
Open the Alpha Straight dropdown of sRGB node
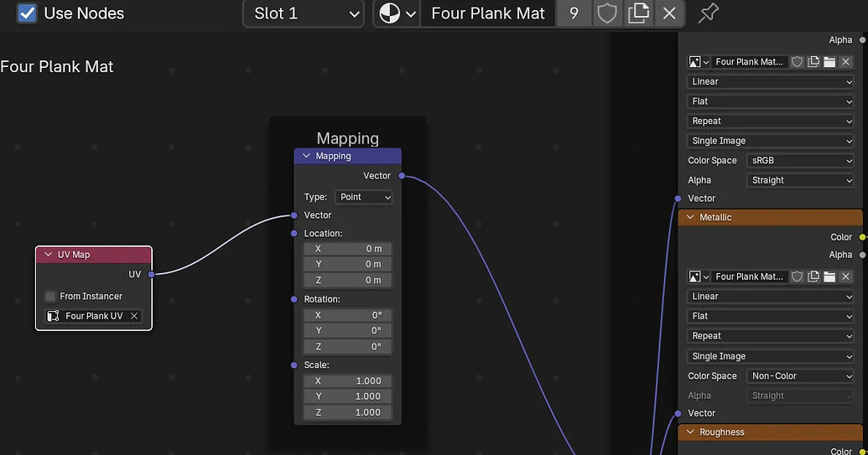coord(800,180)
